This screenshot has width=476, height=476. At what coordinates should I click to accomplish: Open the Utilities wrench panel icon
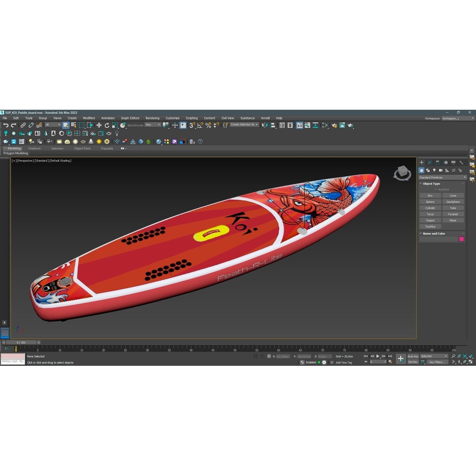click(461, 163)
